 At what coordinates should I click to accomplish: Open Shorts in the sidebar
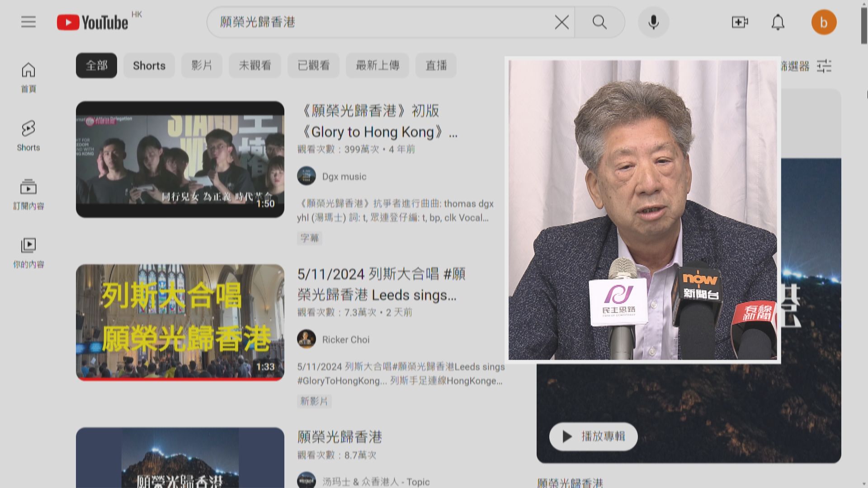pyautogui.click(x=28, y=136)
